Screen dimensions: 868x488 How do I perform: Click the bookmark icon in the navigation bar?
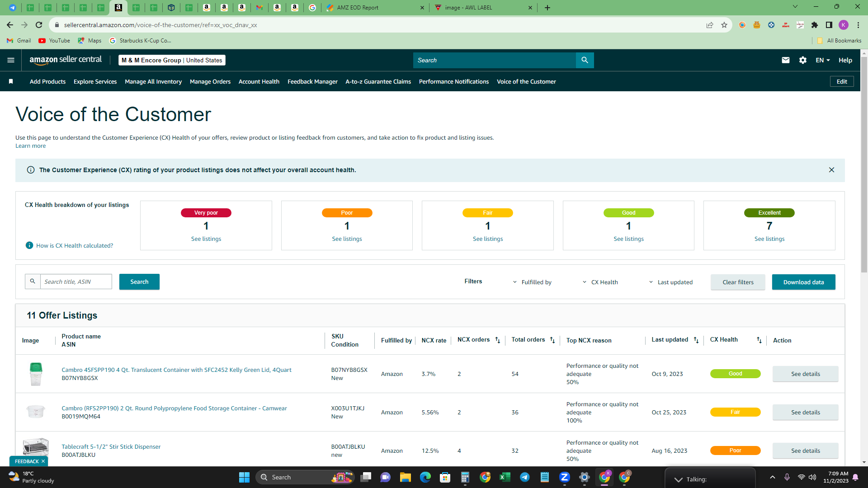[11, 81]
